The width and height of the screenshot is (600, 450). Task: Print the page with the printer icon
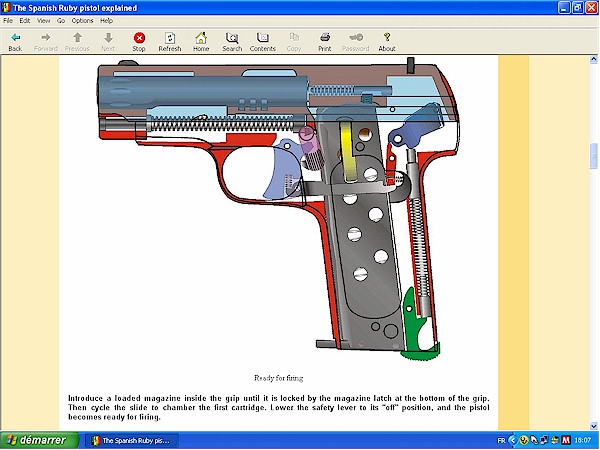coord(325,42)
